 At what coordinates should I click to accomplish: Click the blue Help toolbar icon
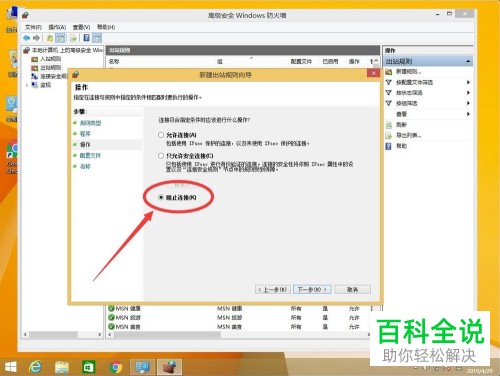click(x=86, y=38)
